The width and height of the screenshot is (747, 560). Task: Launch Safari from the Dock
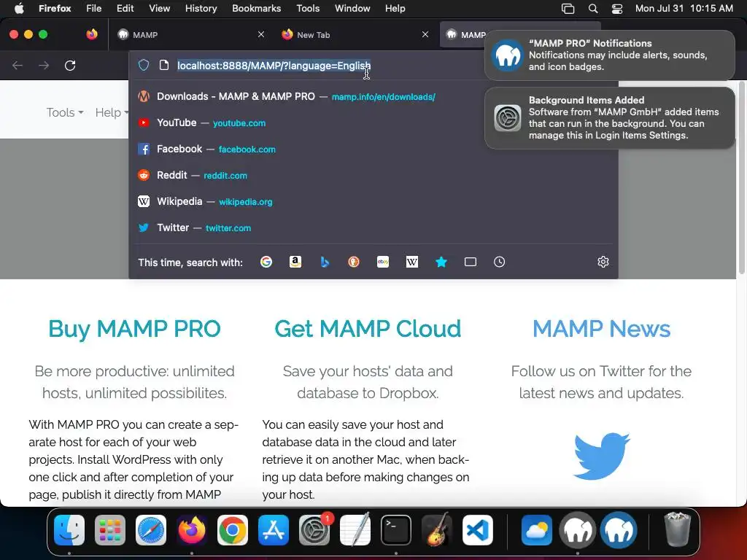point(151,530)
